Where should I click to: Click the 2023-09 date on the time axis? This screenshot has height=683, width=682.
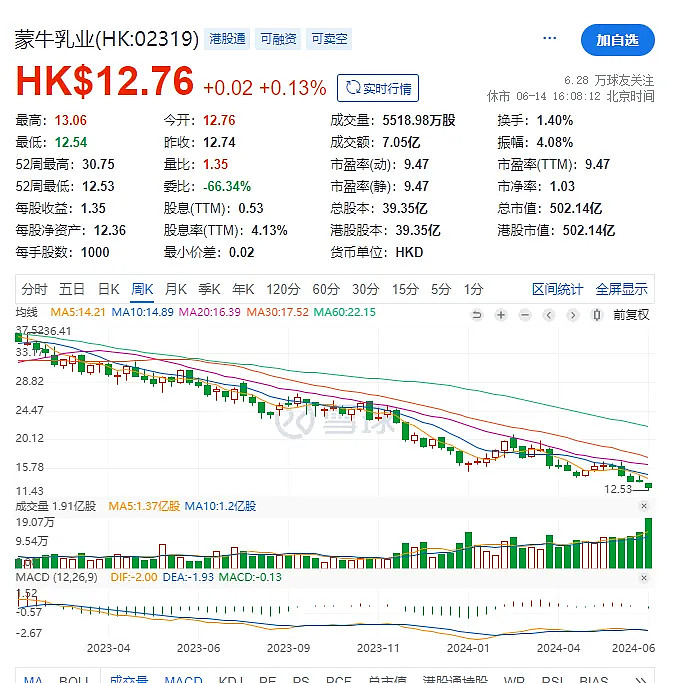pyautogui.click(x=288, y=648)
